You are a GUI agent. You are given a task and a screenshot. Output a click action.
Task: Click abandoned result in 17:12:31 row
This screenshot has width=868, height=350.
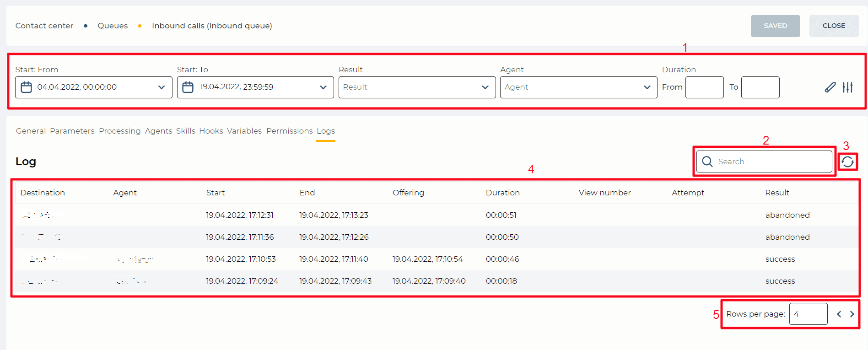[787, 215]
